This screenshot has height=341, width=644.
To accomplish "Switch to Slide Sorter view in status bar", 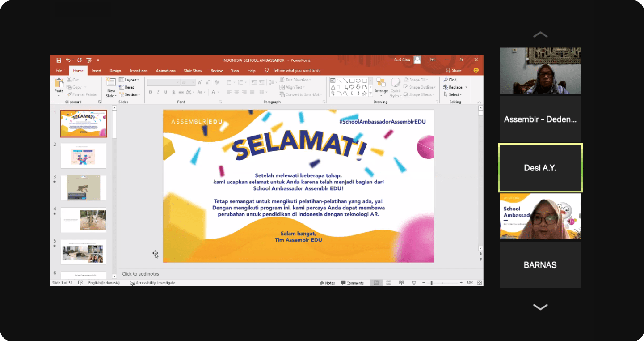I will (389, 282).
